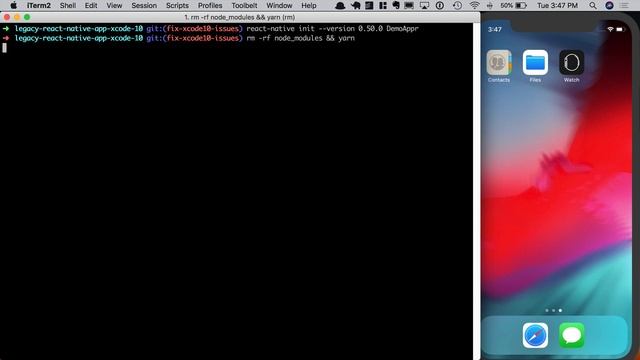Launch Safari from the simulator dock
This screenshot has width=640, height=360.
[x=535, y=335]
